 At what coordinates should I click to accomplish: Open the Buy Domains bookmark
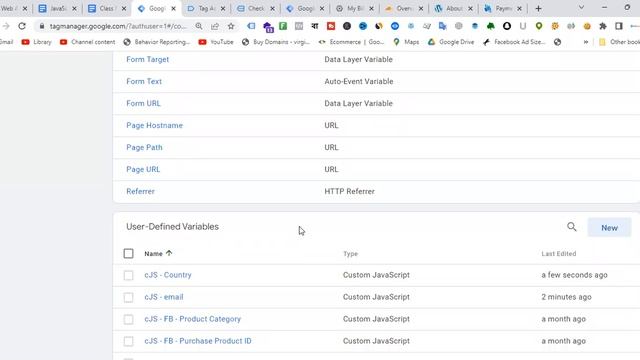pyautogui.click(x=276, y=42)
